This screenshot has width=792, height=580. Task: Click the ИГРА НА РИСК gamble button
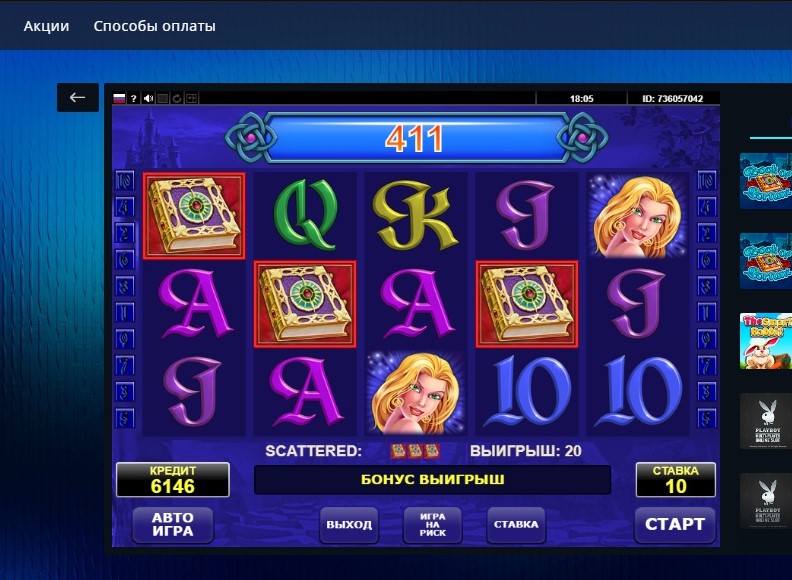pyautogui.click(x=432, y=525)
